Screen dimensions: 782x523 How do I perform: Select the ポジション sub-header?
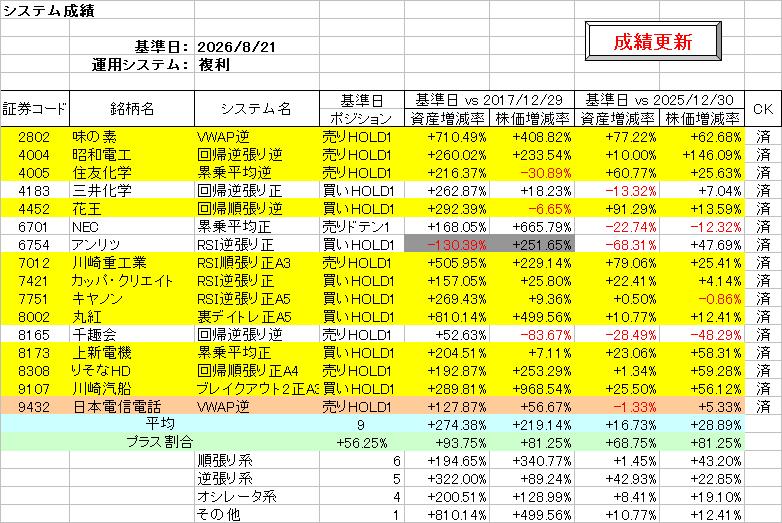[x=362, y=118]
